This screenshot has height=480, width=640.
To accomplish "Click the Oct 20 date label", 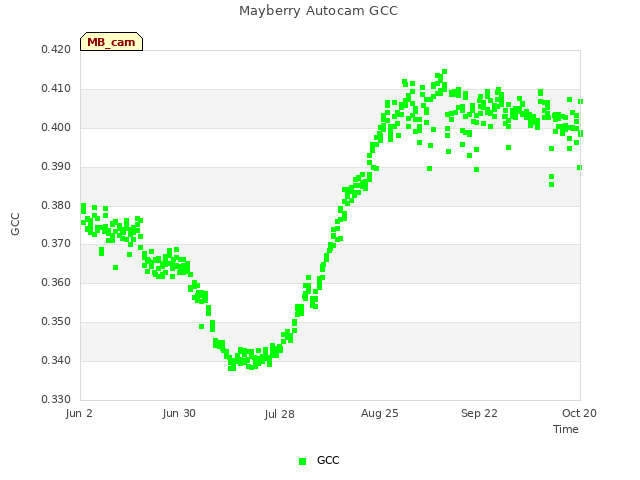I will tap(579, 413).
